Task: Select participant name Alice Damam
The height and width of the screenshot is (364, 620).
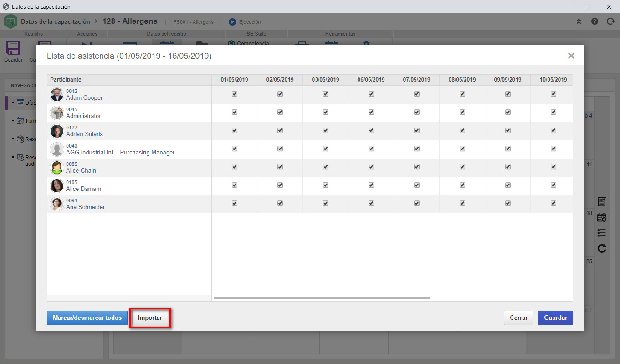Action: (x=84, y=189)
